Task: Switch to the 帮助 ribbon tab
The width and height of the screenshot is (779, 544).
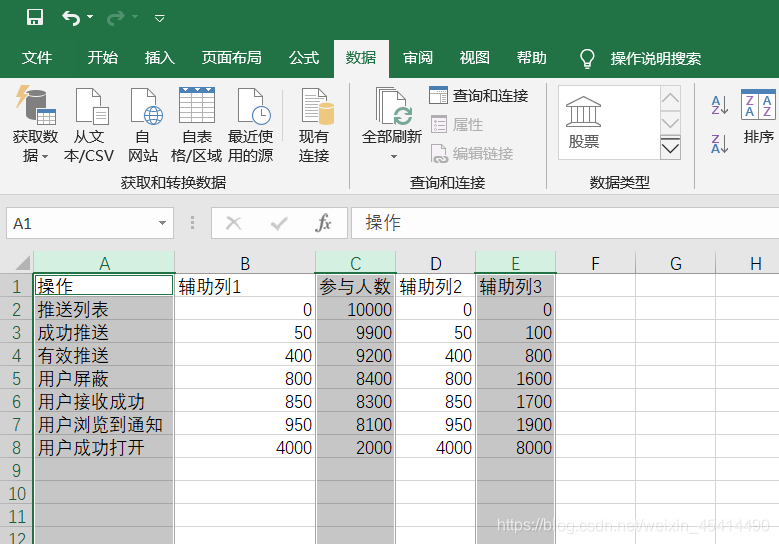Action: coord(532,58)
